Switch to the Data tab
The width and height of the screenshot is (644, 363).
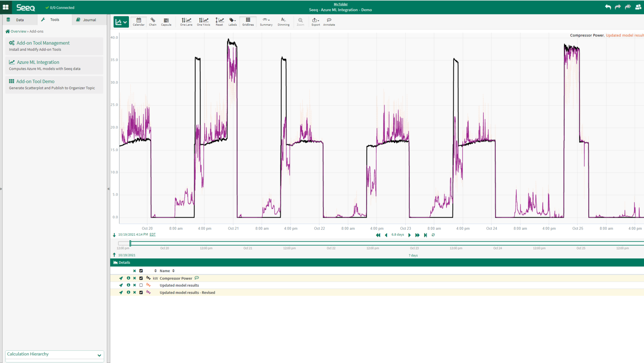click(x=20, y=19)
